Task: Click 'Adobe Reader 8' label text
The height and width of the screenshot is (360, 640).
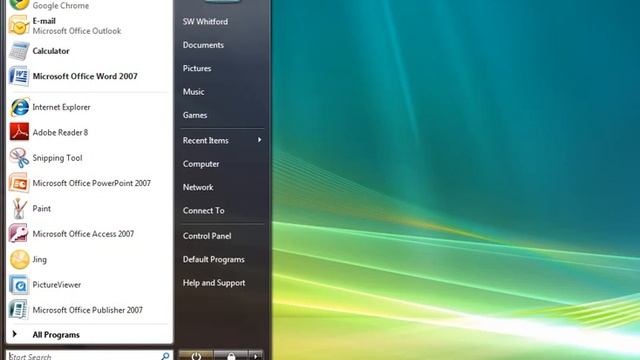Action: [x=60, y=133]
